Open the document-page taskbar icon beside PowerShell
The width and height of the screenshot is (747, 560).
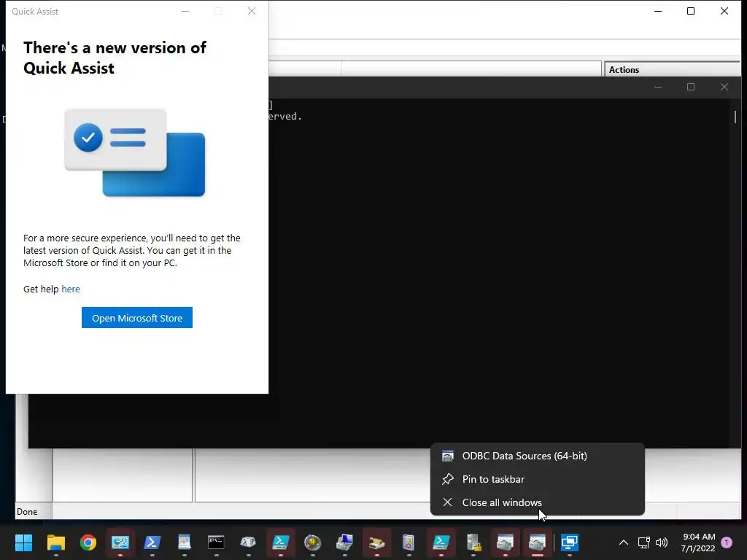[184, 542]
